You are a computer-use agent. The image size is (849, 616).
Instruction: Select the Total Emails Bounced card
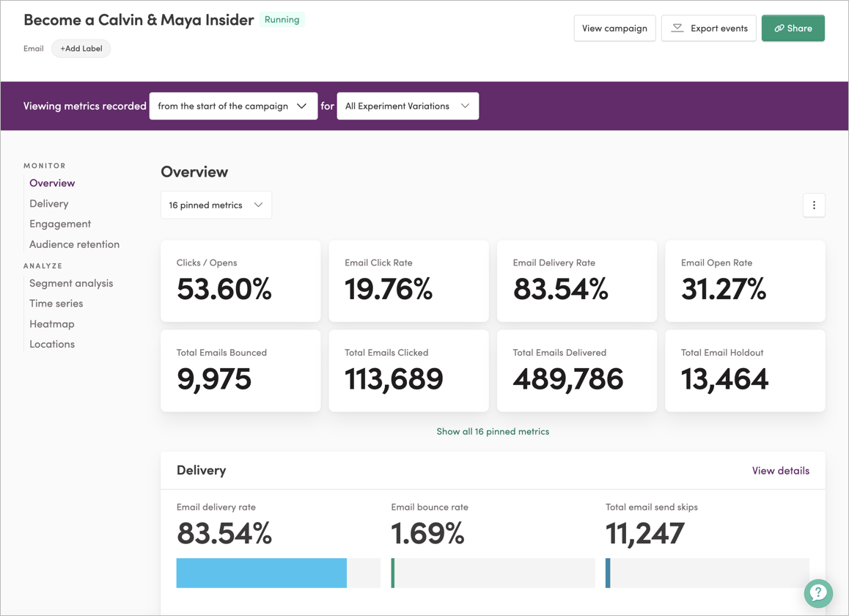click(x=240, y=371)
